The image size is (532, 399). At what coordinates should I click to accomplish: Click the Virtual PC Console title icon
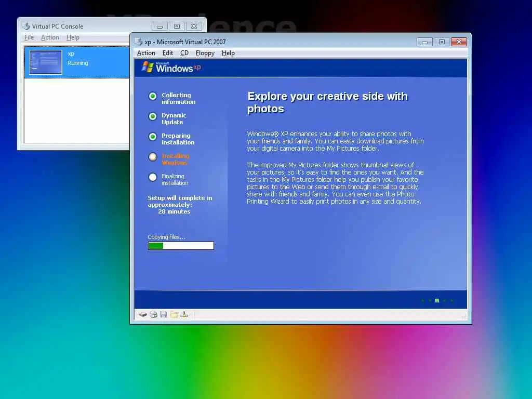click(26, 26)
